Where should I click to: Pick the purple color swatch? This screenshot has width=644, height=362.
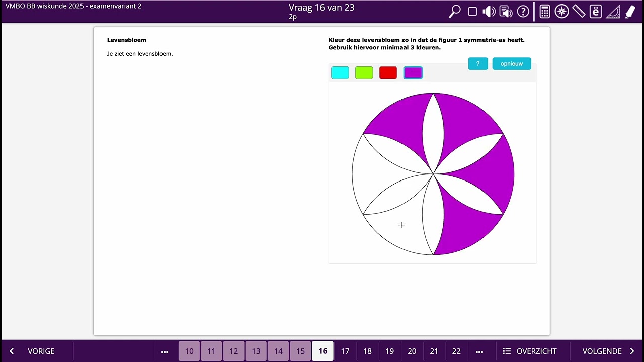coord(413,73)
